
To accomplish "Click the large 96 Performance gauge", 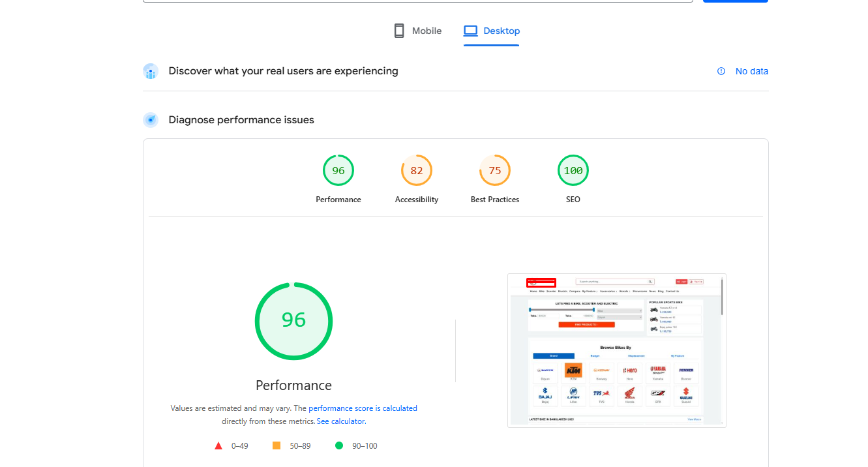I will (x=293, y=320).
